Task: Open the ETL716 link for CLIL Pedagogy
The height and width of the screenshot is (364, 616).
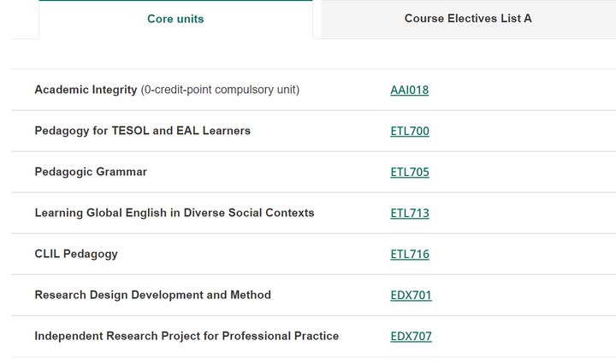Action: click(410, 254)
